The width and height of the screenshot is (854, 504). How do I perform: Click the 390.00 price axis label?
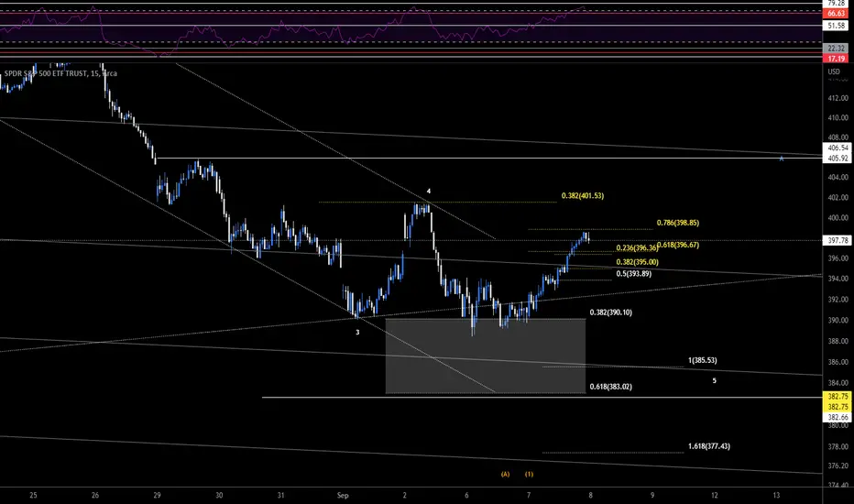click(x=838, y=321)
